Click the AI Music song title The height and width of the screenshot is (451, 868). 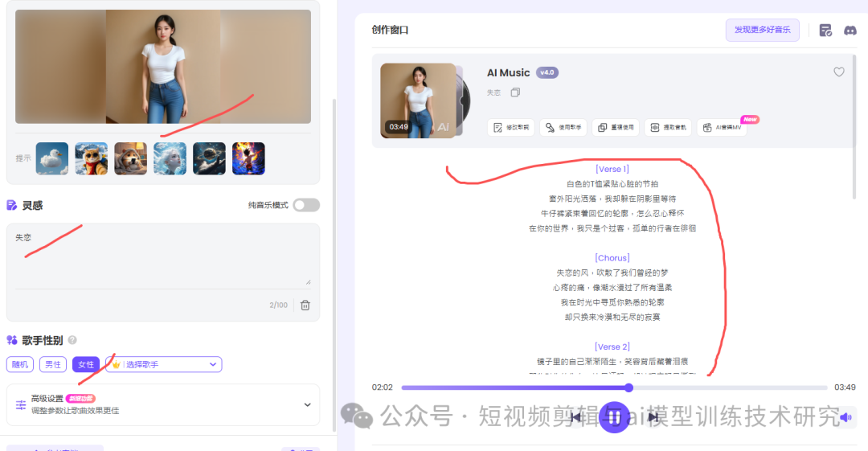508,72
